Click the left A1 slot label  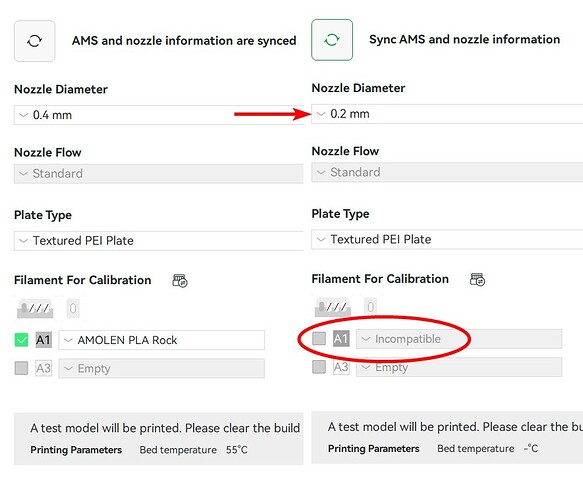click(44, 340)
